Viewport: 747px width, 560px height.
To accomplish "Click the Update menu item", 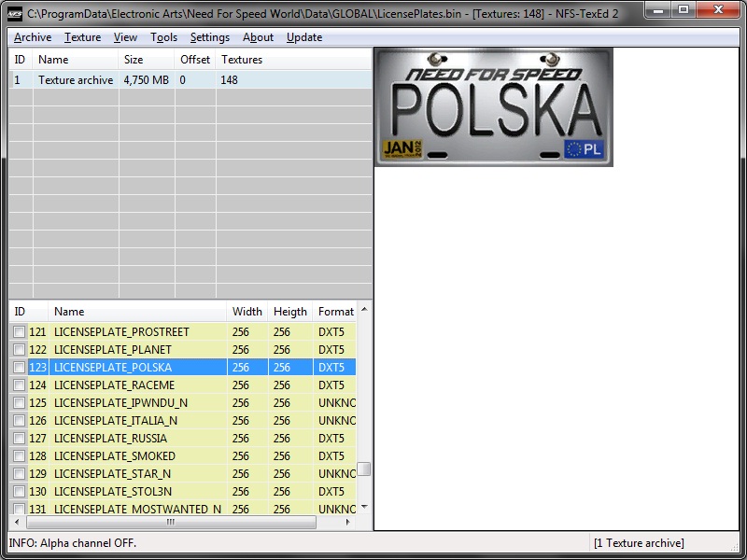I will pos(304,37).
